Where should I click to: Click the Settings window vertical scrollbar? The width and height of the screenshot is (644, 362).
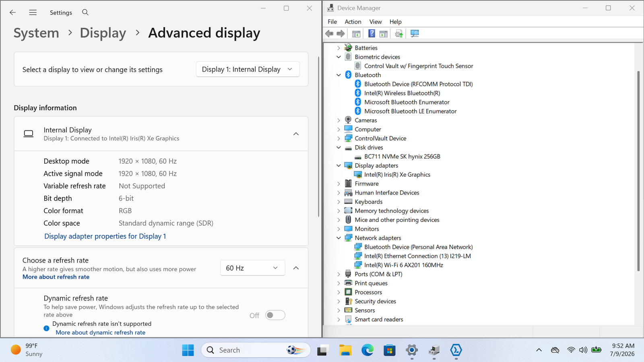318,137
